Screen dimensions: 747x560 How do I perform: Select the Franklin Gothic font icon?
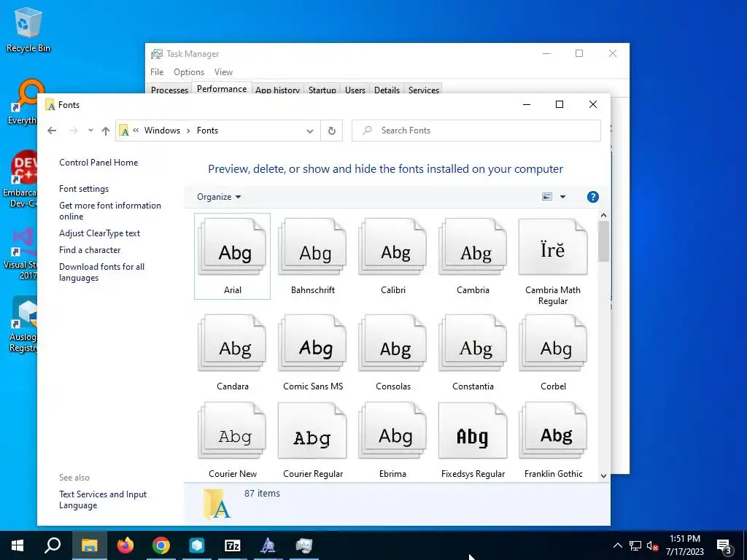[x=553, y=431]
